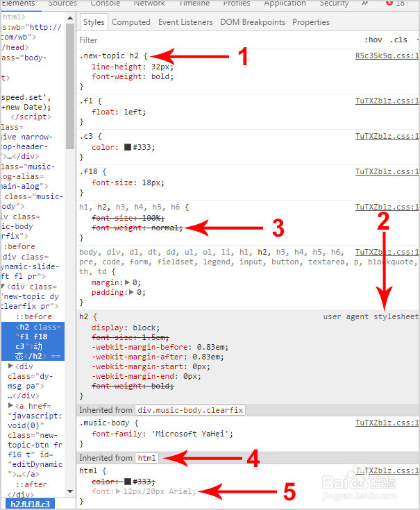Switch to the Application panel tab
Screen dimensions: 420x510
point(285,3)
